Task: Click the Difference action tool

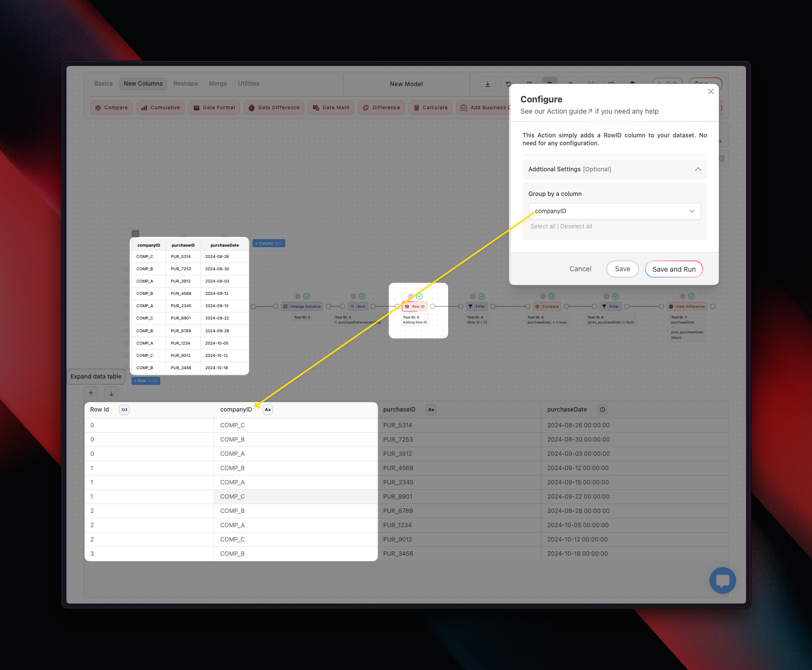Action: point(382,107)
